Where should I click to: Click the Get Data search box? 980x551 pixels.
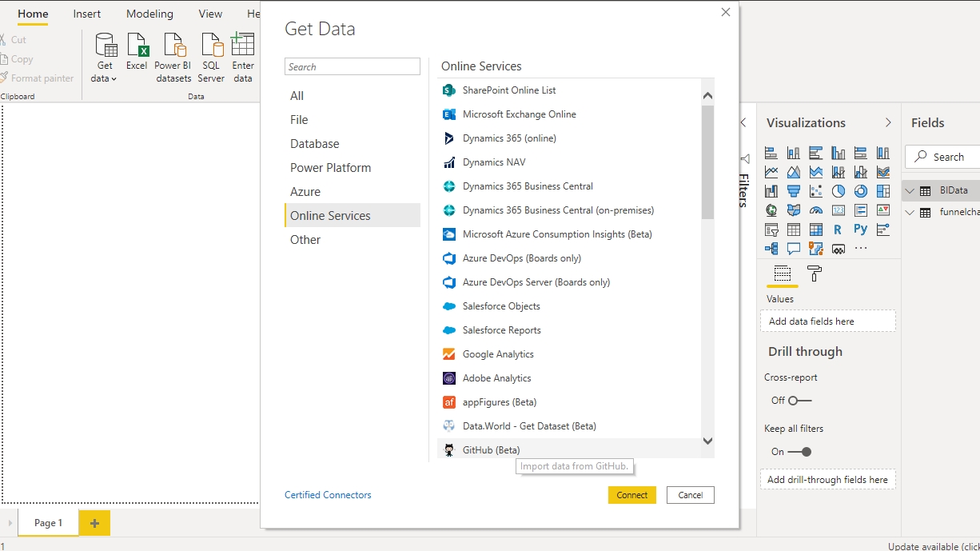(353, 66)
